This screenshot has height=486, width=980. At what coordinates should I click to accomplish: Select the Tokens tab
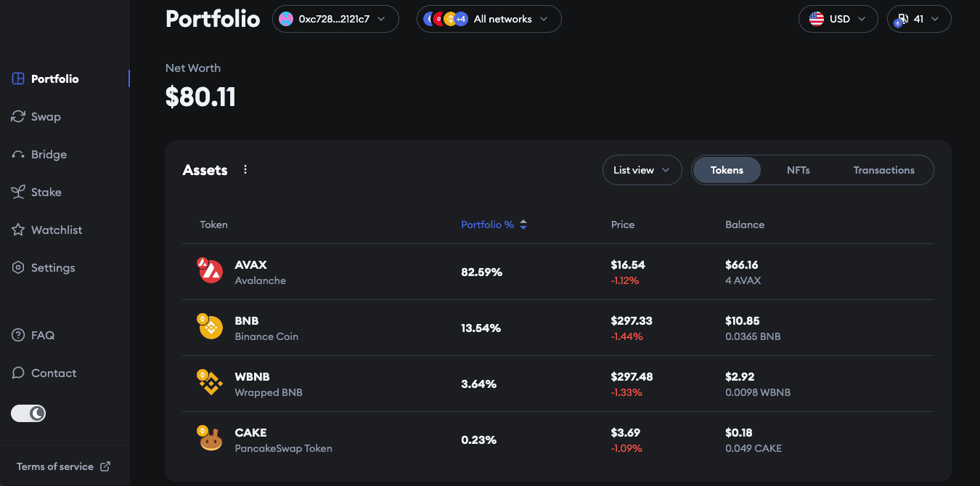tap(727, 170)
